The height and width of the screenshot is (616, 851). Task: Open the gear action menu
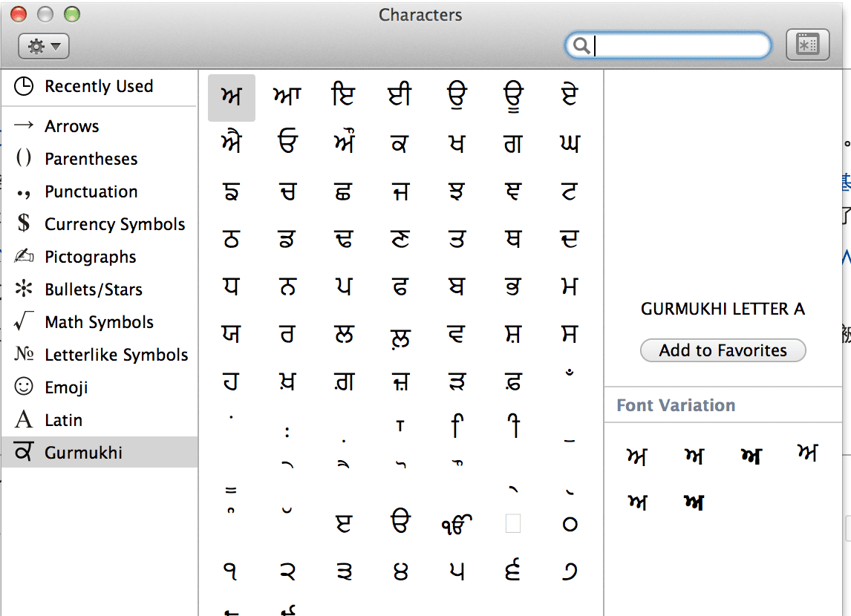pos(43,46)
